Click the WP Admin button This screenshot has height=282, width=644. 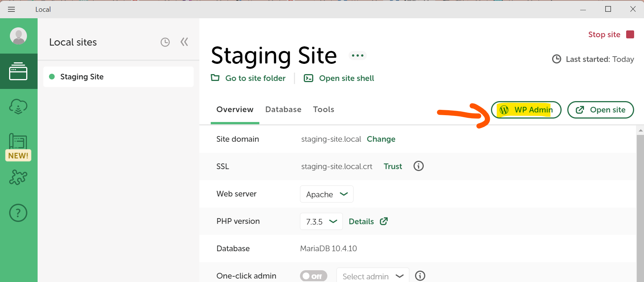coord(526,110)
